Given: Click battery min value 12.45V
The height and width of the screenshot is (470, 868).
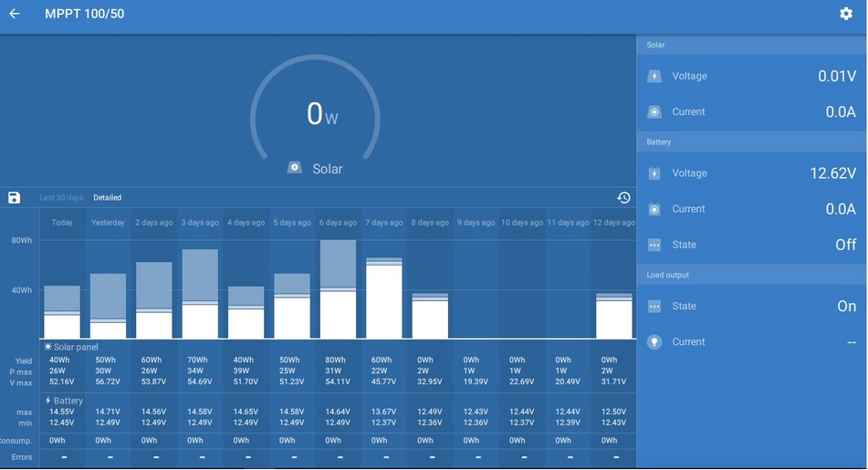Looking at the screenshot, I should pos(61,423).
